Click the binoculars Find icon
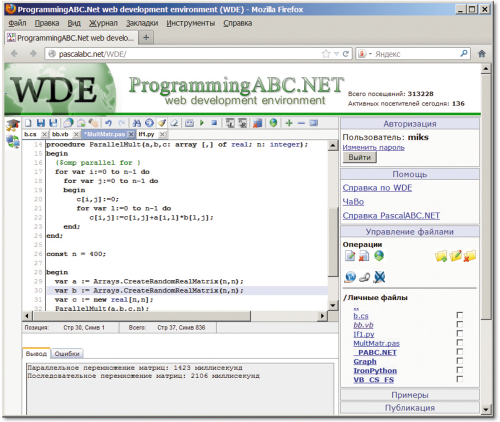Screen dimensions: 500x422 (137, 123)
